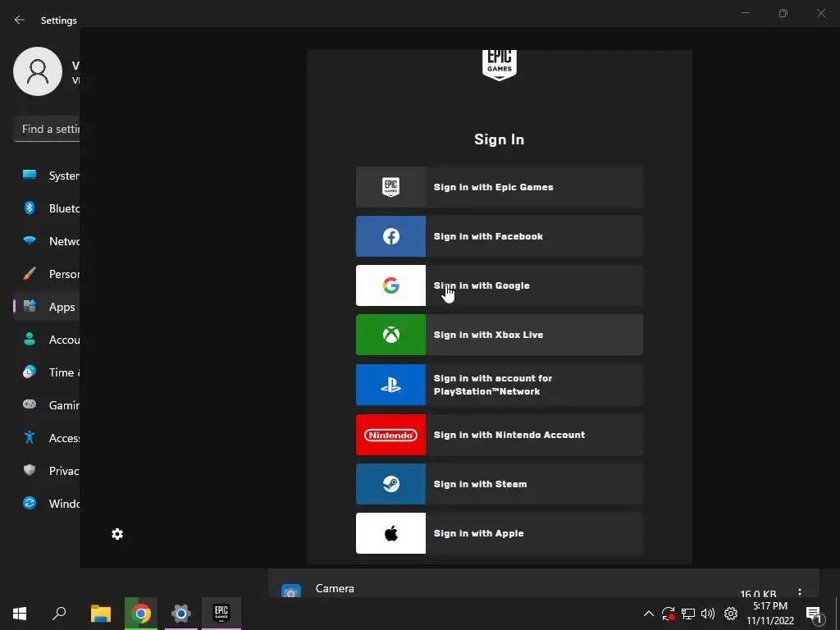Open Accounts in Settings sidebar
This screenshot has height=630, width=840.
(x=47, y=340)
